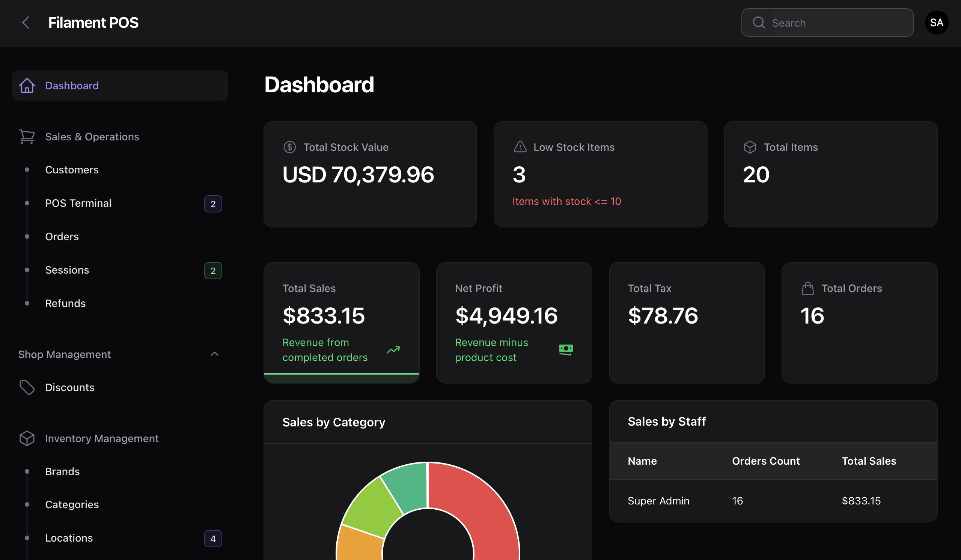The height and width of the screenshot is (560, 961).
Task: Click the green trending-up arrow icon
Action: [x=393, y=349]
